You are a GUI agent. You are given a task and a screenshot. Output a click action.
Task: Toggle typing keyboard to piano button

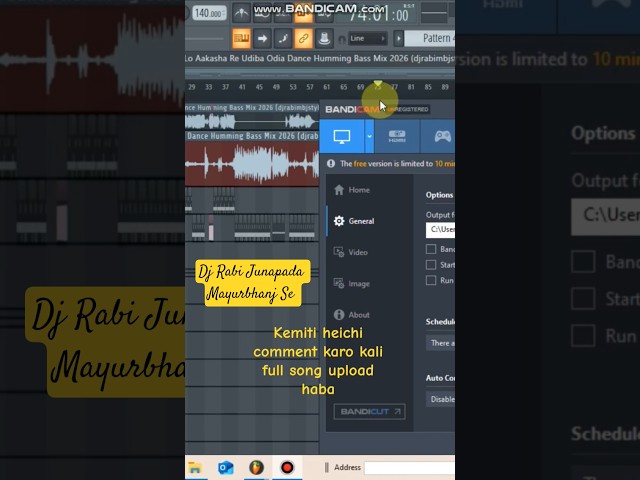click(x=241, y=38)
